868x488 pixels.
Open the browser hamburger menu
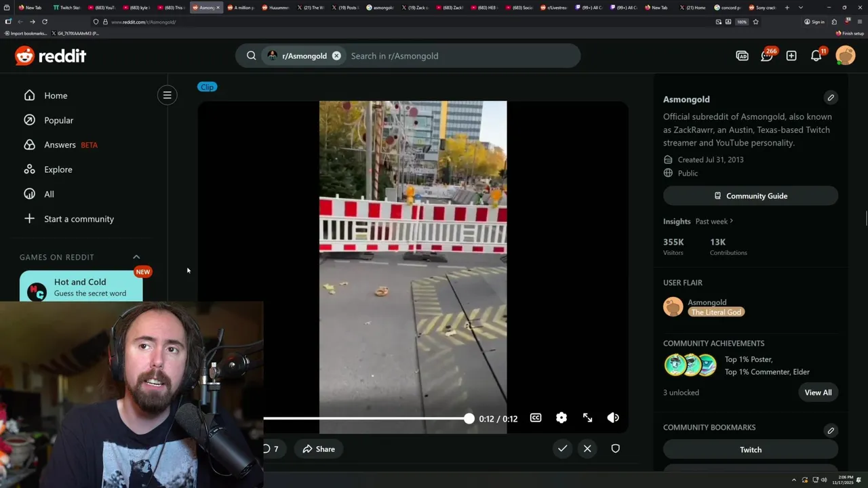(859, 22)
